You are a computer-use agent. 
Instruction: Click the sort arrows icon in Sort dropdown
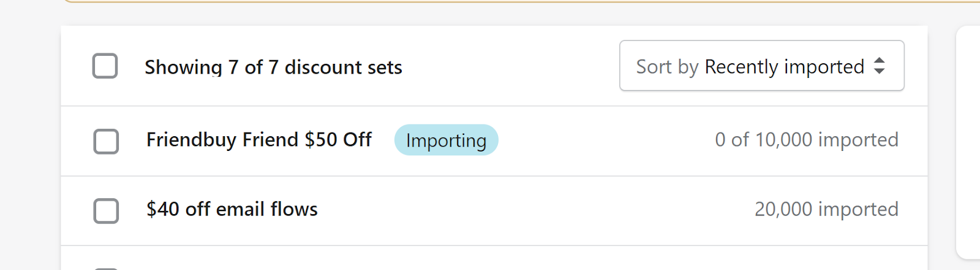pyautogui.click(x=879, y=66)
